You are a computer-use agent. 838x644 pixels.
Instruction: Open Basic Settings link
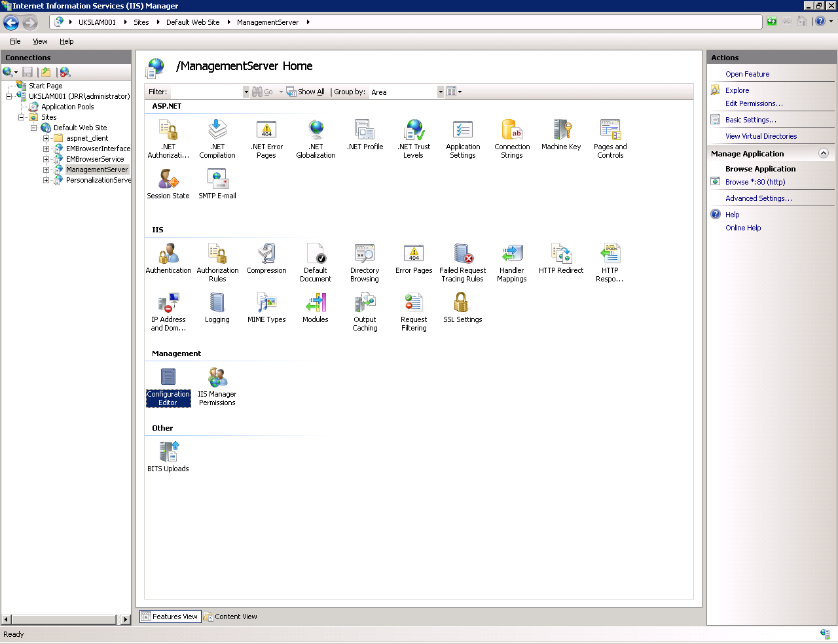coord(750,120)
